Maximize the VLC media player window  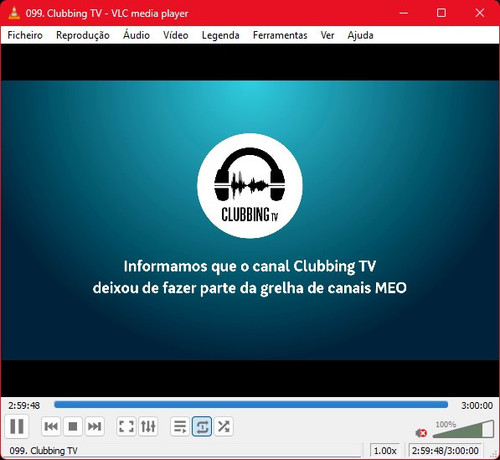tap(441, 13)
